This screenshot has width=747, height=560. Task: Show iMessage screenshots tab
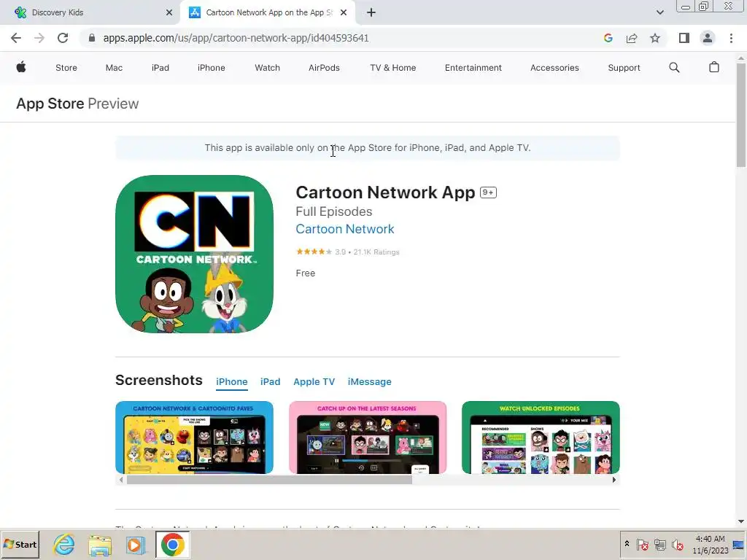[x=370, y=381]
